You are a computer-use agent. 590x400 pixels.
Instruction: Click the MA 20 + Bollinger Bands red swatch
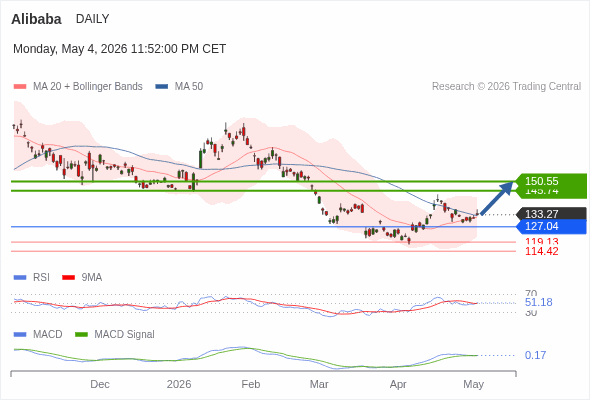[x=20, y=87]
